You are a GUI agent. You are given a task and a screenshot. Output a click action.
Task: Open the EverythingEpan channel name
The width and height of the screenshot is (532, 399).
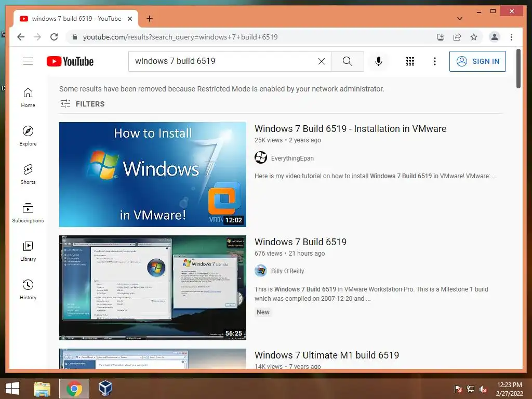pyautogui.click(x=292, y=158)
